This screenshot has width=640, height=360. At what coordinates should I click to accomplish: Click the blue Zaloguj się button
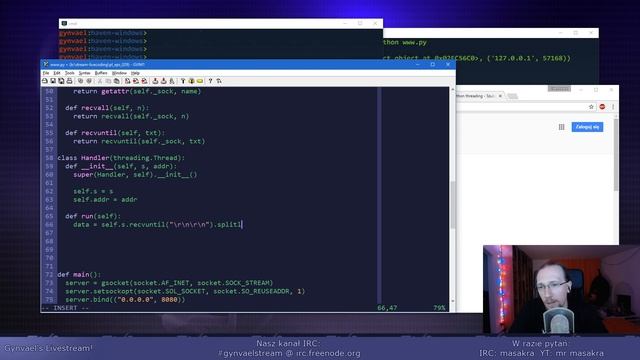click(587, 127)
